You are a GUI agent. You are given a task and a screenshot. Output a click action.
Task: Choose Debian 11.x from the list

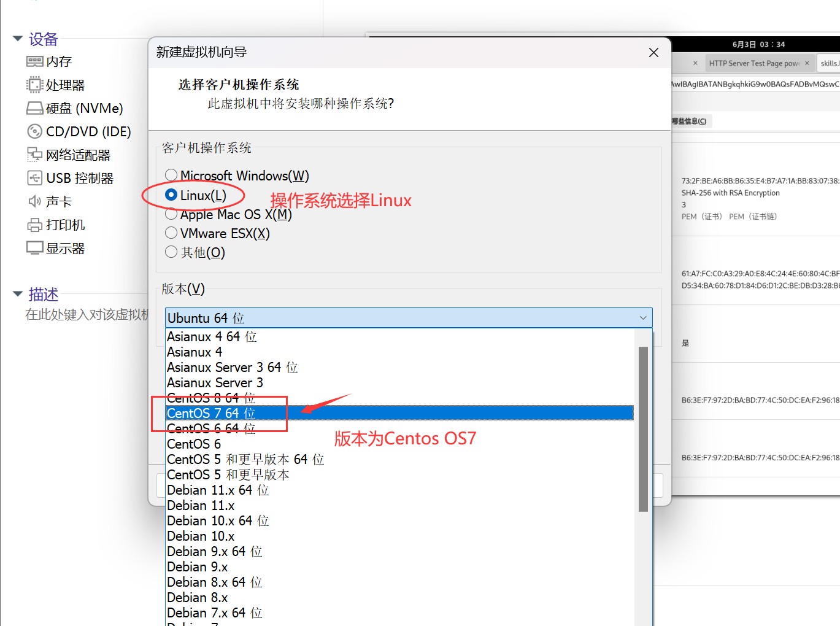coord(400,505)
